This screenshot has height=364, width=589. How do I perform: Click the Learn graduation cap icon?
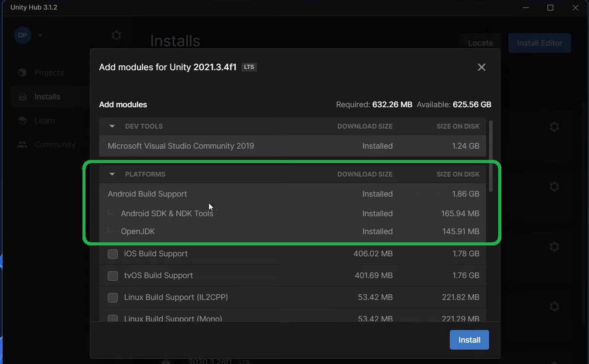[x=22, y=121]
